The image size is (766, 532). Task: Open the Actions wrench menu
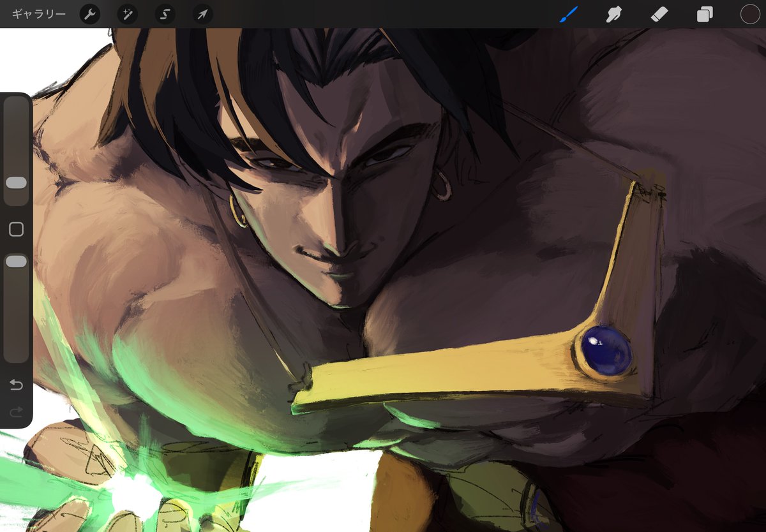(90, 14)
